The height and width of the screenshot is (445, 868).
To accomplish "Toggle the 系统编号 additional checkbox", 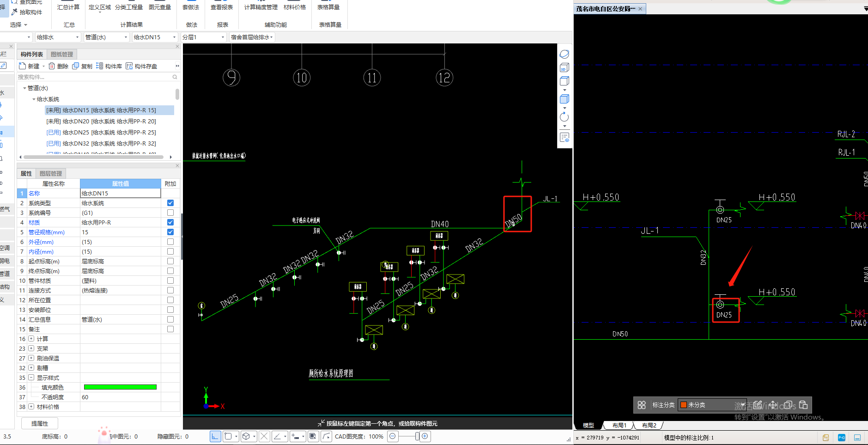I will coord(170,213).
